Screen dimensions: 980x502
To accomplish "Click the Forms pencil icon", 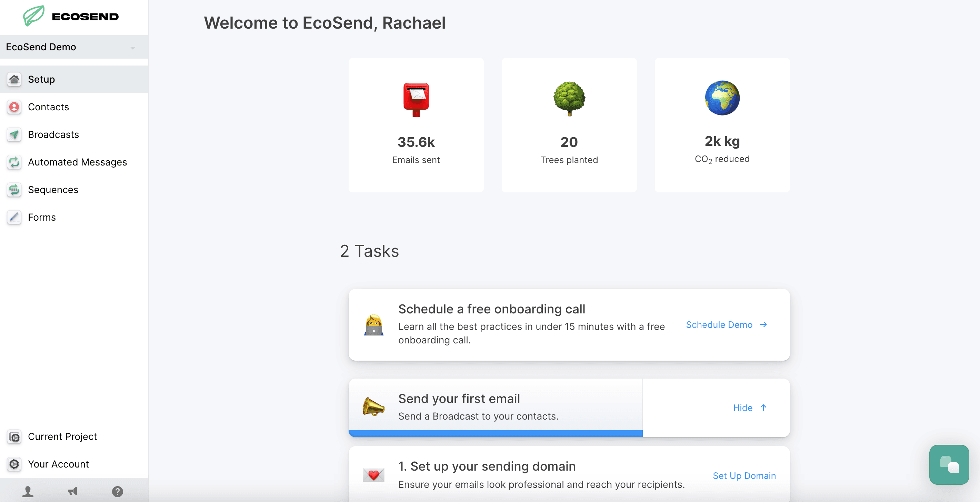I will pos(14,217).
